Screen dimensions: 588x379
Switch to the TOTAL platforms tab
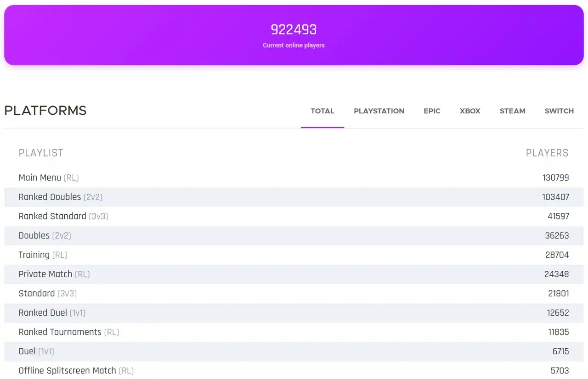click(322, 111)
